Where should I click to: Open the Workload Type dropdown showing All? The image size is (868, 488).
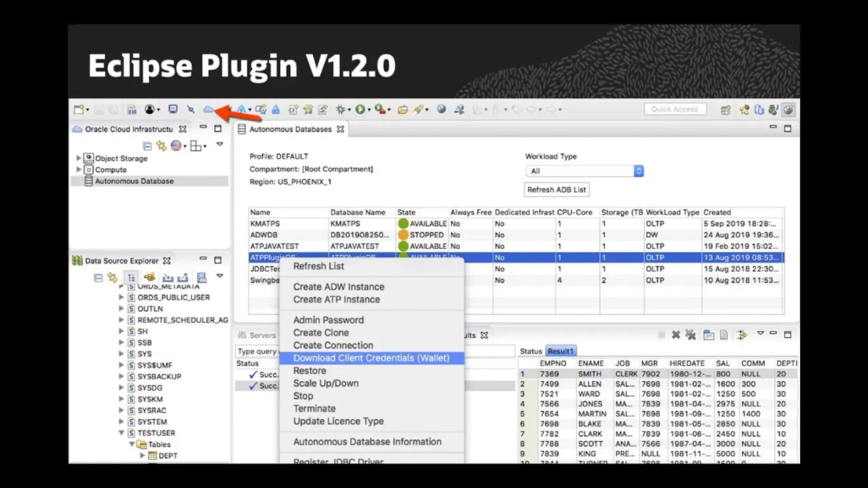585,171
